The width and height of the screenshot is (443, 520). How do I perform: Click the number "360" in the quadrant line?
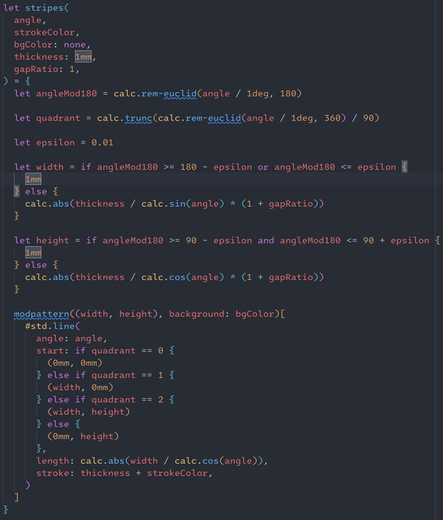pyautogui.click(x=332, y=118)
